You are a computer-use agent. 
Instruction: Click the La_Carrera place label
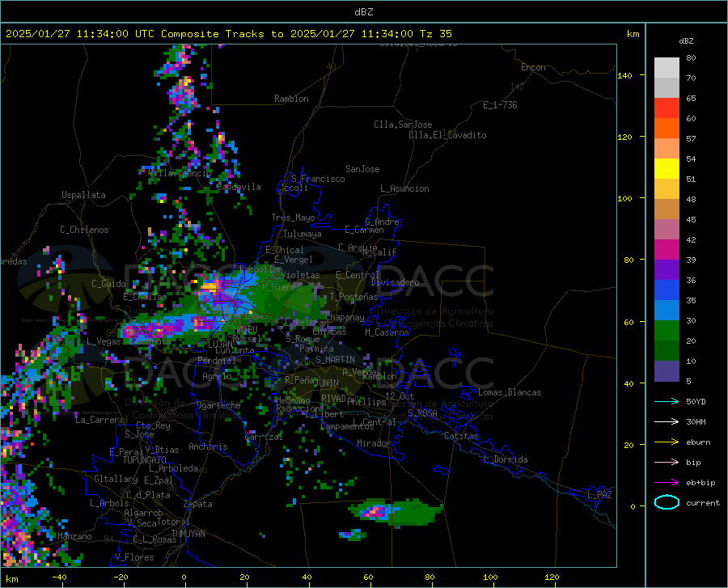[x=99, y=420]
